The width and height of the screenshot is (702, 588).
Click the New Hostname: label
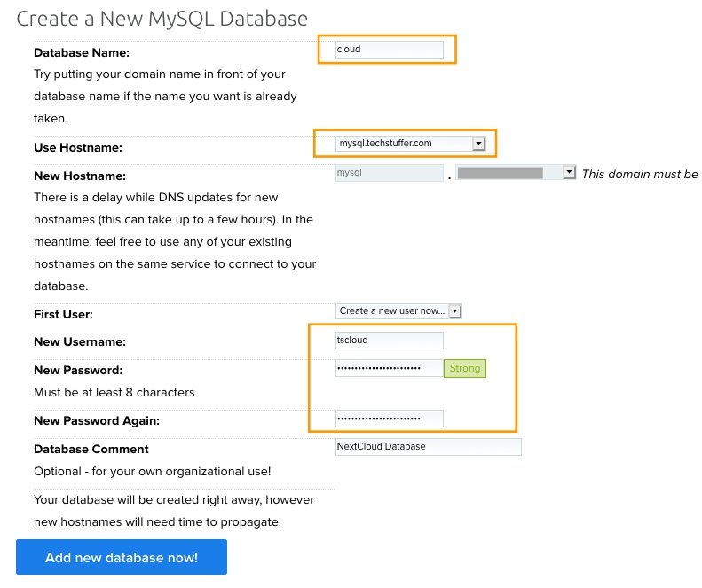(80, 176)
